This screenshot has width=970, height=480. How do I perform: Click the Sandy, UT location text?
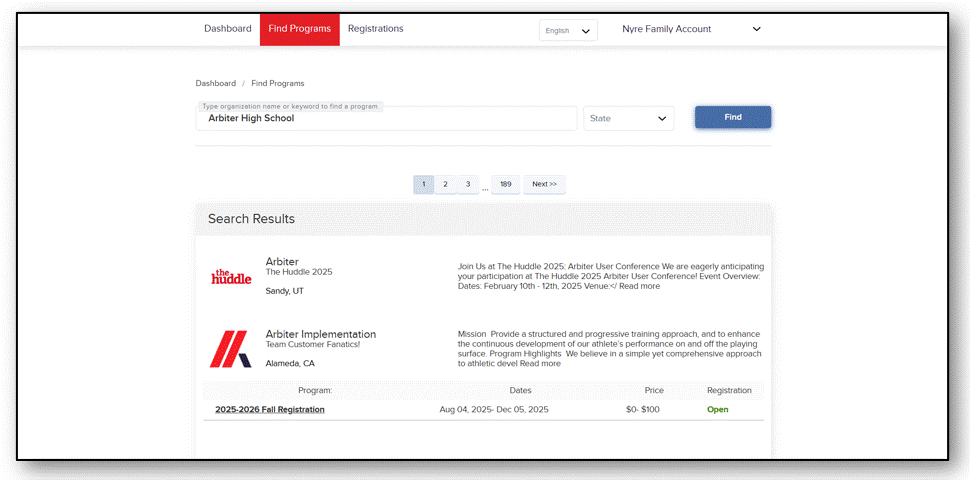click(x=285, y=291)
